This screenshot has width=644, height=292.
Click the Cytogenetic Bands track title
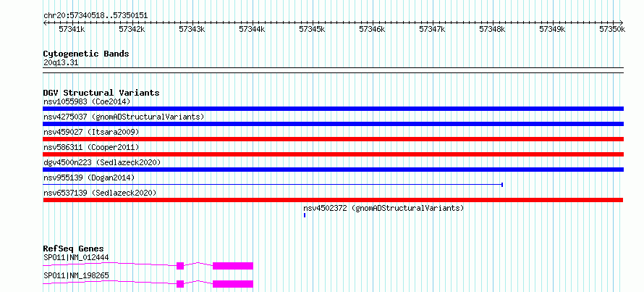(x=86, y=54)
